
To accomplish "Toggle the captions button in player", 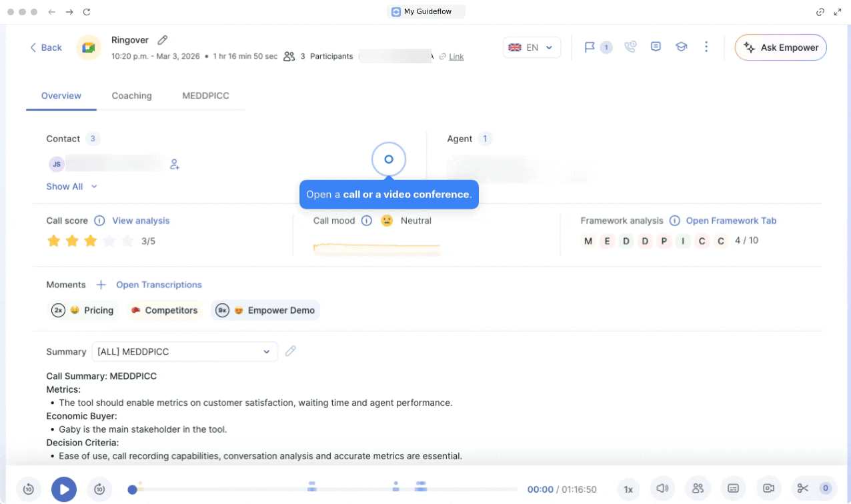I will [733, 489].
